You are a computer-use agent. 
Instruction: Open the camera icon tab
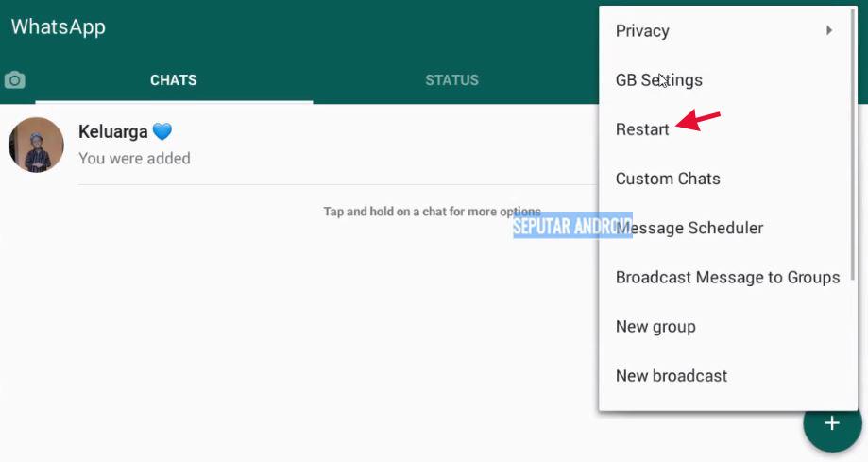[14, 80]
